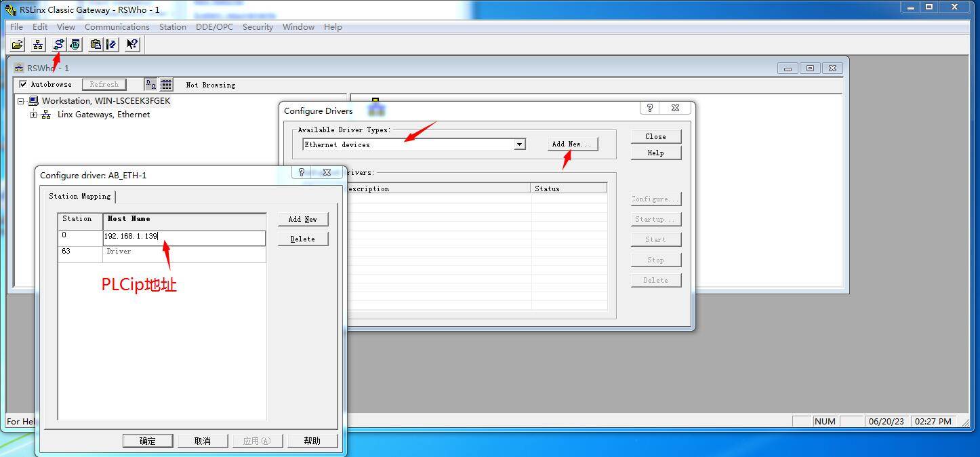Screen dimensions: 980x457
Task: Open the Station menu
Action: pos(173,27)
